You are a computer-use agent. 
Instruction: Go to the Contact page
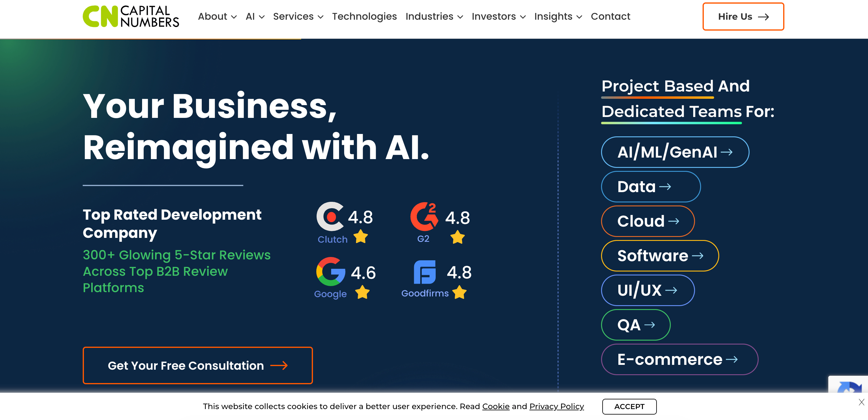(610, 16)
